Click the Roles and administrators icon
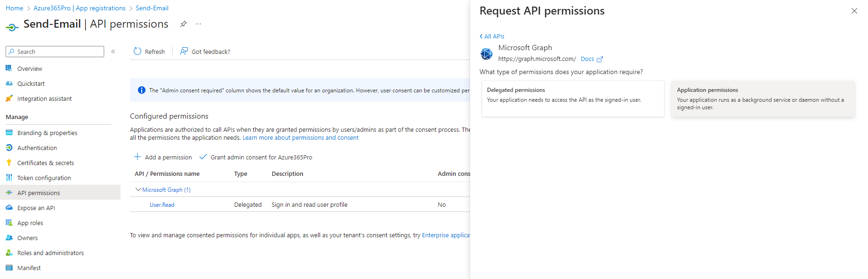 [9, 253]
